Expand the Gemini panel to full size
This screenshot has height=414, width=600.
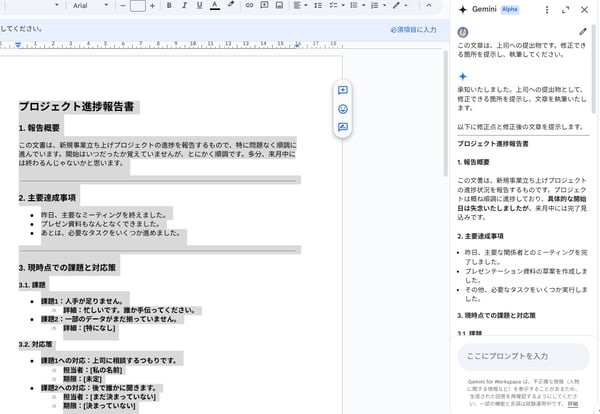(x=566, y=10)
